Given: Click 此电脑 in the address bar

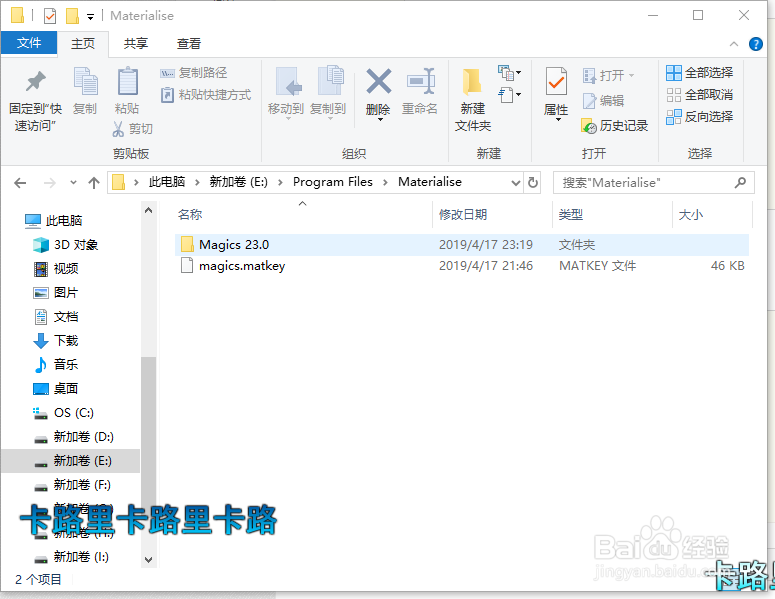Looking at the screenshot, I should click(x=167, y=182).
